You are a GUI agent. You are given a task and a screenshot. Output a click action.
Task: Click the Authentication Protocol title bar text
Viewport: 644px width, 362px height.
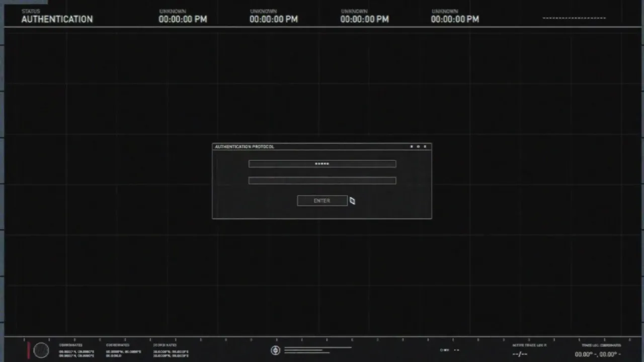pos(245,146)
